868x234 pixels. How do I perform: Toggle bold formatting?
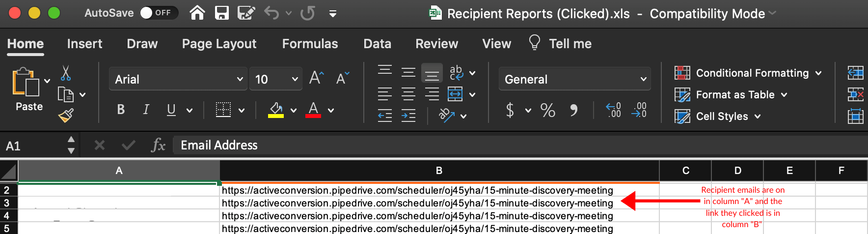[x=121, y=110]
